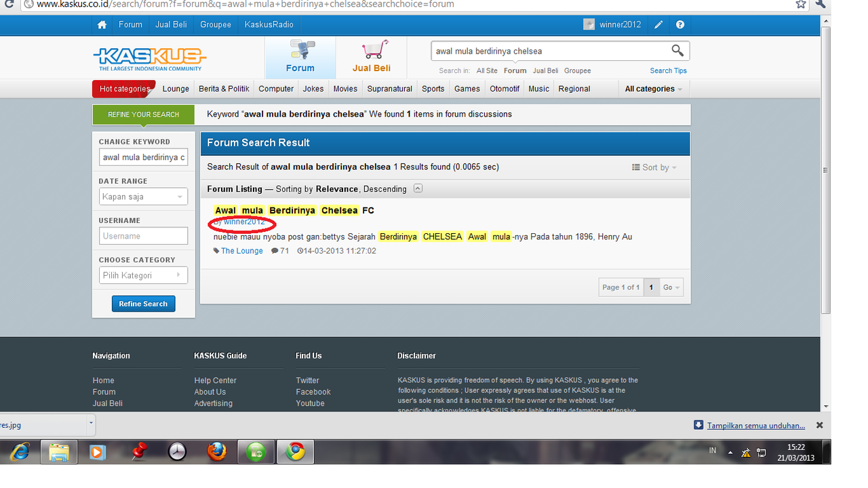Open the Lounge category

[x=176, y=89]
